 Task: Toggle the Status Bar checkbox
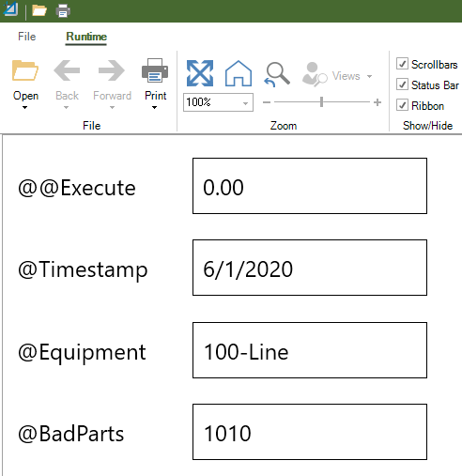[402, 84]
